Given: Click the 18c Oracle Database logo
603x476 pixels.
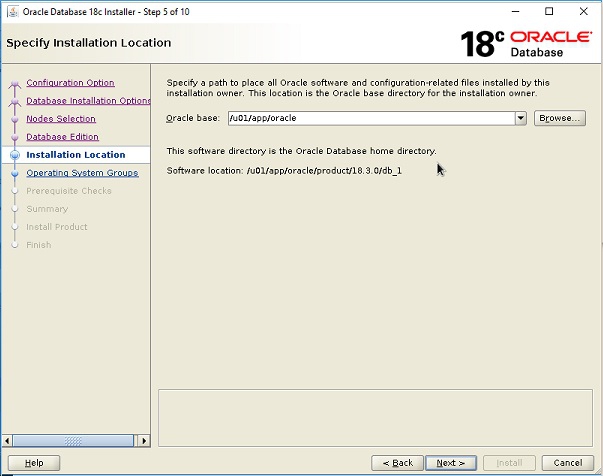Looking at the screenshot, I should click(526, 44).
